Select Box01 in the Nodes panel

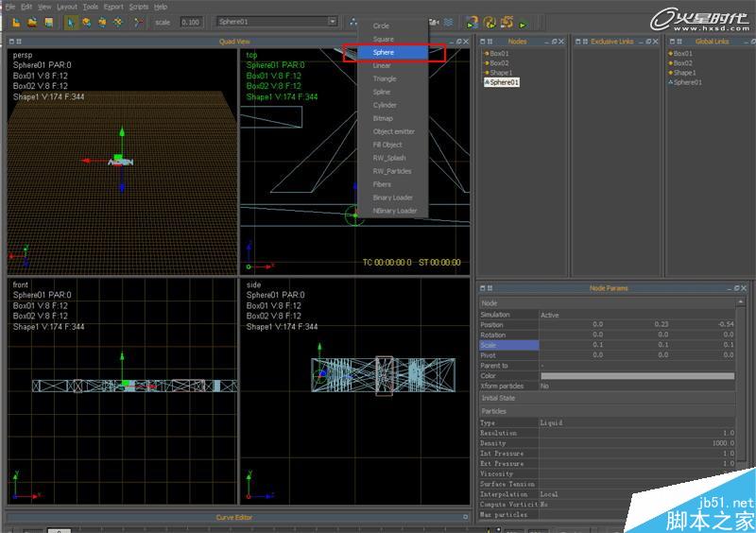click(x=498, y=54)
